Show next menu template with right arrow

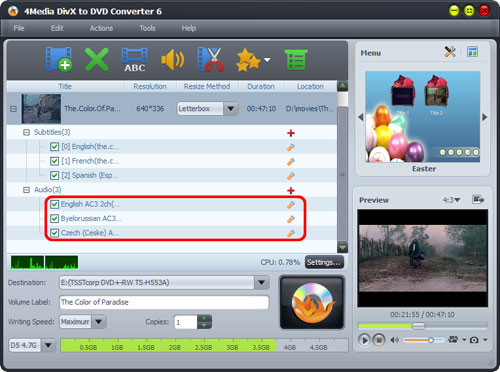click(x=485, y=117)
